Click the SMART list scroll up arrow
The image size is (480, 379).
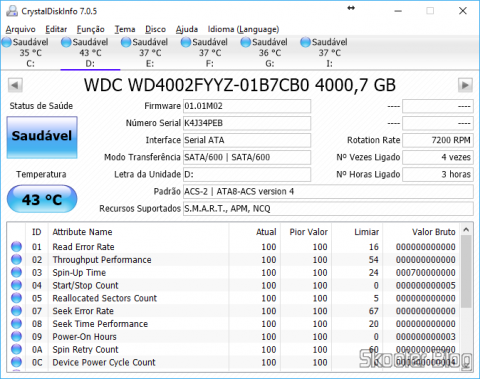[466, 230]
